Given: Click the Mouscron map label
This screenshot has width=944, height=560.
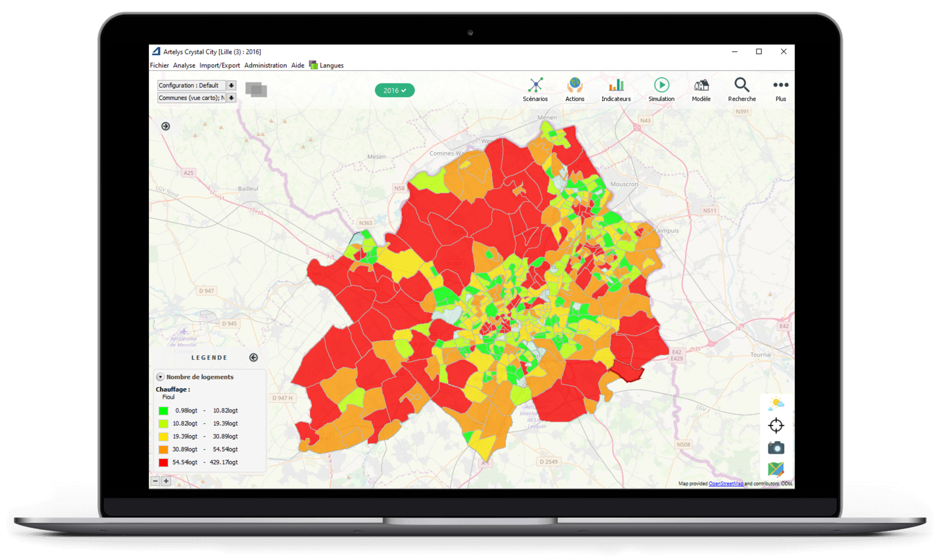Looking at the screenshot, I should tap(624, 184).
